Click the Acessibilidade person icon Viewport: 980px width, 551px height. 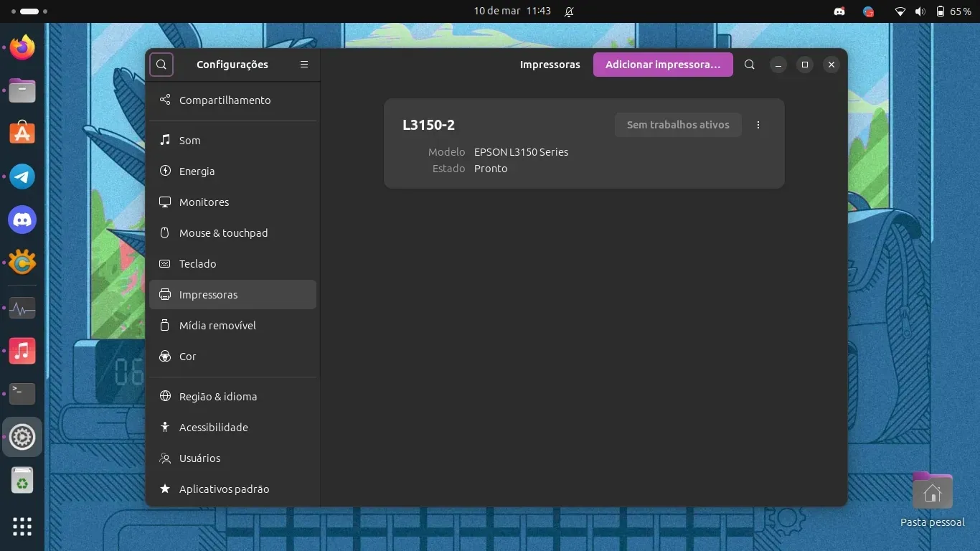[x=165, y=428]
